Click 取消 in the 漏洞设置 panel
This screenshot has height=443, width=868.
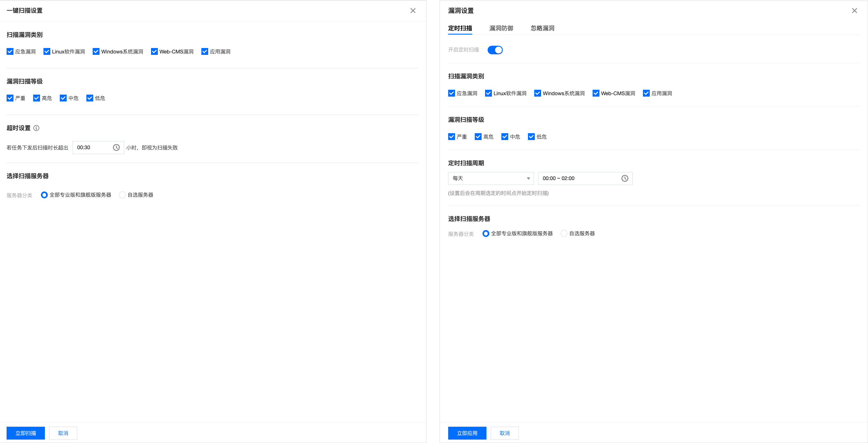click(x=504, y=433)
